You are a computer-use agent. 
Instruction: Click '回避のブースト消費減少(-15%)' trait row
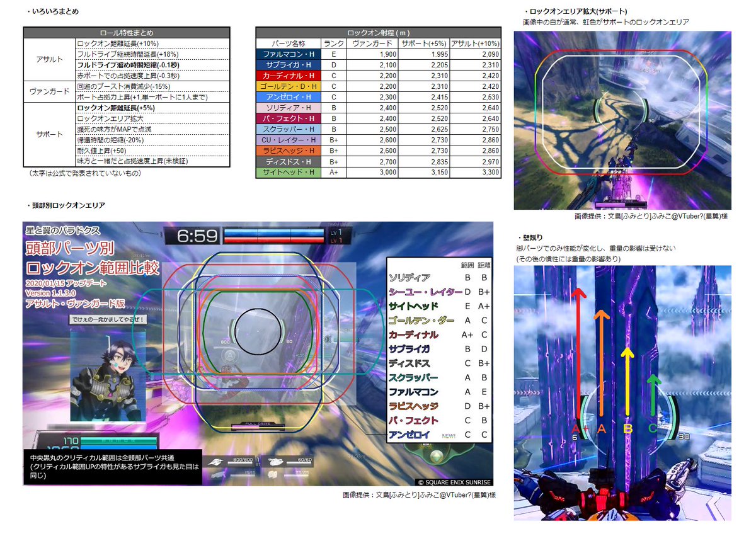(152, 86)
